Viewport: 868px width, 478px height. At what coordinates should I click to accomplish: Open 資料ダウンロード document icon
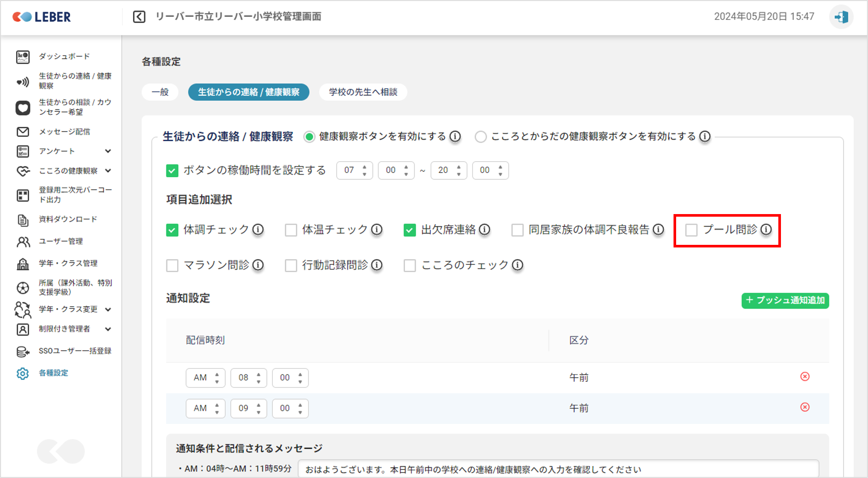point(23,220)
